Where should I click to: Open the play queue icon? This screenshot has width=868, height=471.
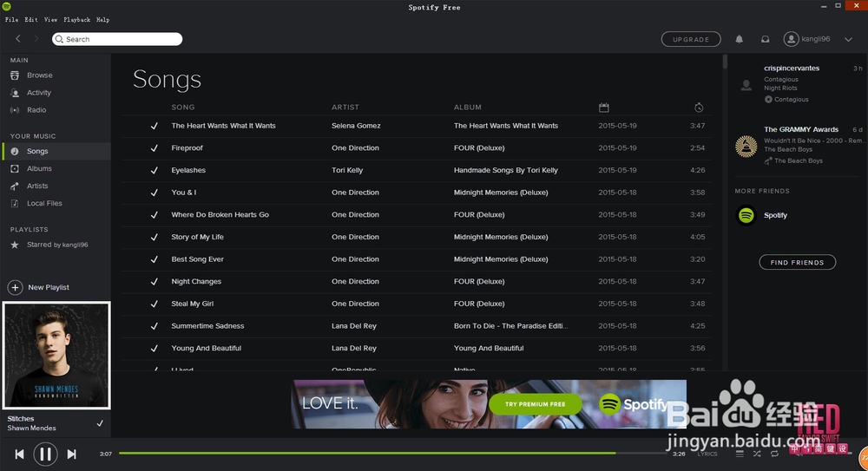[740, 454]
